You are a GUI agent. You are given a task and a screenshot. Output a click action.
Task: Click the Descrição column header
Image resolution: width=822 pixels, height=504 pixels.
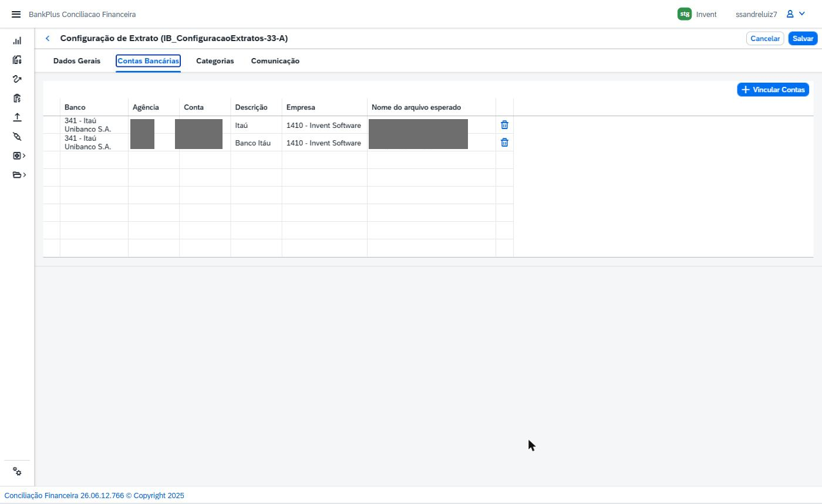256,107
